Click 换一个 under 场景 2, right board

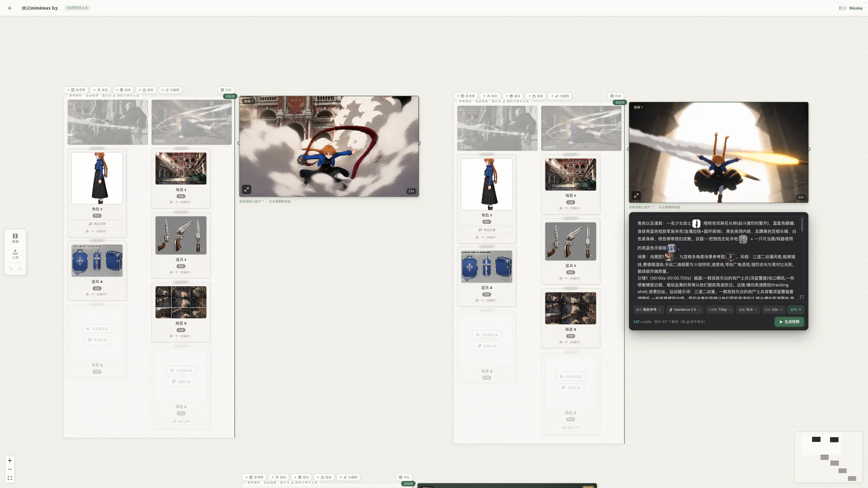[570, 342]
